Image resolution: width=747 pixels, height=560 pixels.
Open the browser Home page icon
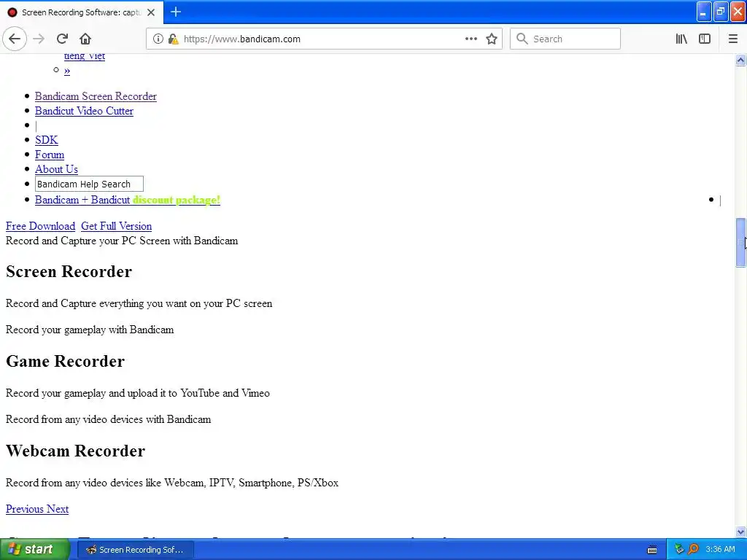pos(85,39)
